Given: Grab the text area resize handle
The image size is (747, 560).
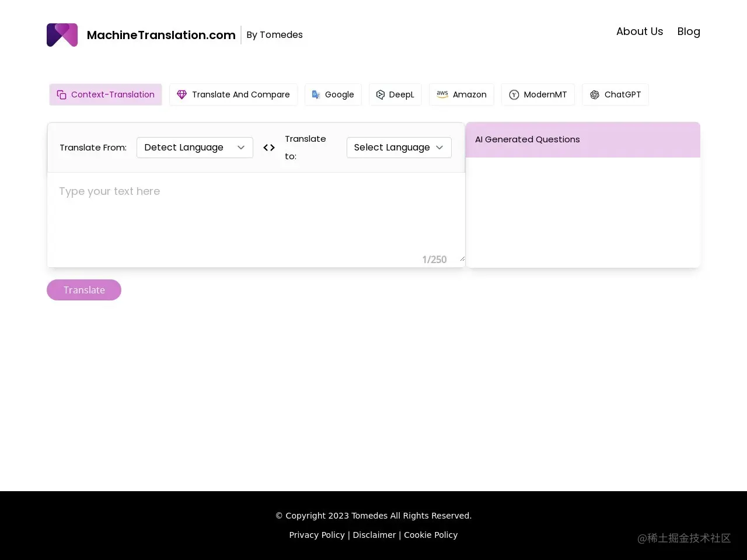Looking at the screenshot, I should pos(462,259).
